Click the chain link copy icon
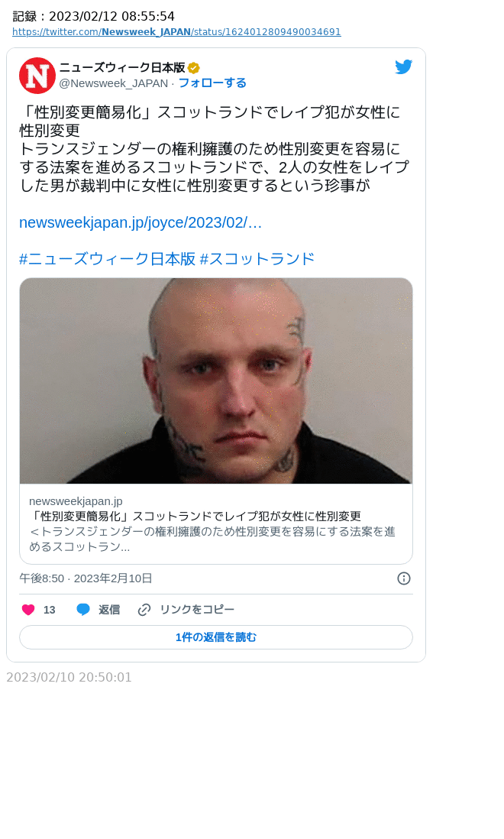The width and height of the screenshot is (504, 839). [x=144, y=610]
